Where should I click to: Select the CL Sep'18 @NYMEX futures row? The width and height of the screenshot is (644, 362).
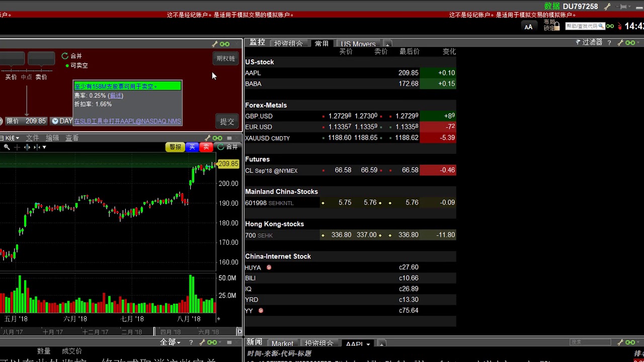click(350, 170)
